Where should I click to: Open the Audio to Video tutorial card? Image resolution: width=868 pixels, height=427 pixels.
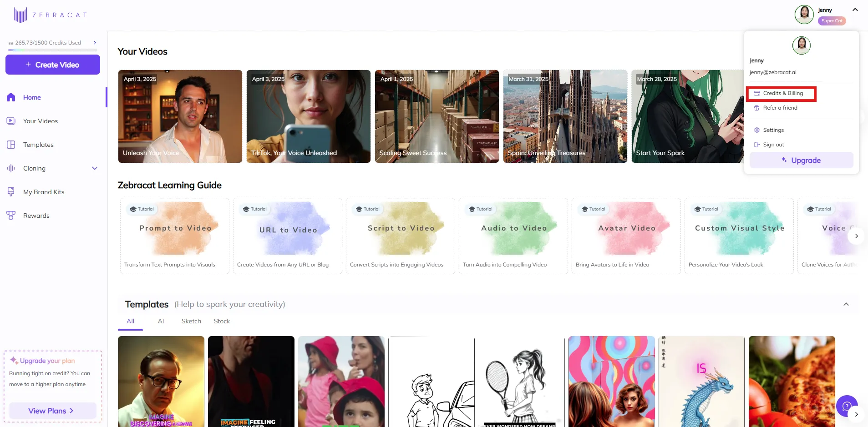point(513,236)
